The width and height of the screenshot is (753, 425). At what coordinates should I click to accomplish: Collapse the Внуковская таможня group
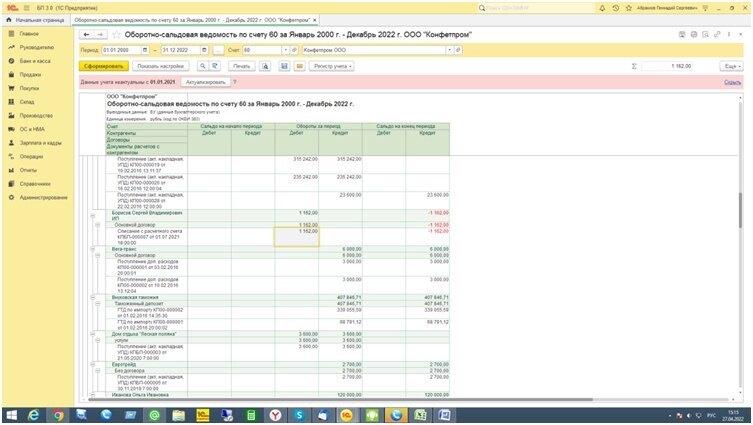click(92, 298)
